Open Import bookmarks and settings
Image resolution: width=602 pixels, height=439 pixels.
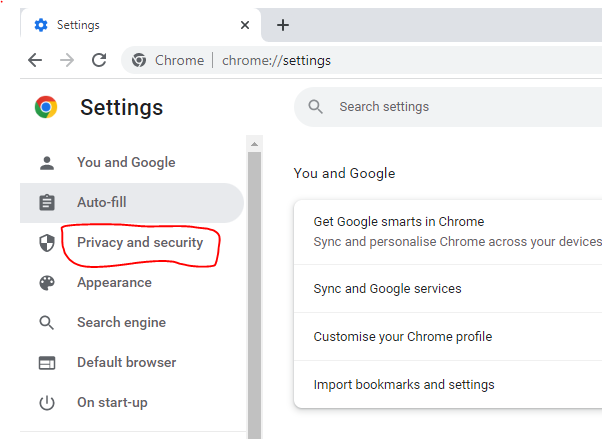tap(448, 384)
